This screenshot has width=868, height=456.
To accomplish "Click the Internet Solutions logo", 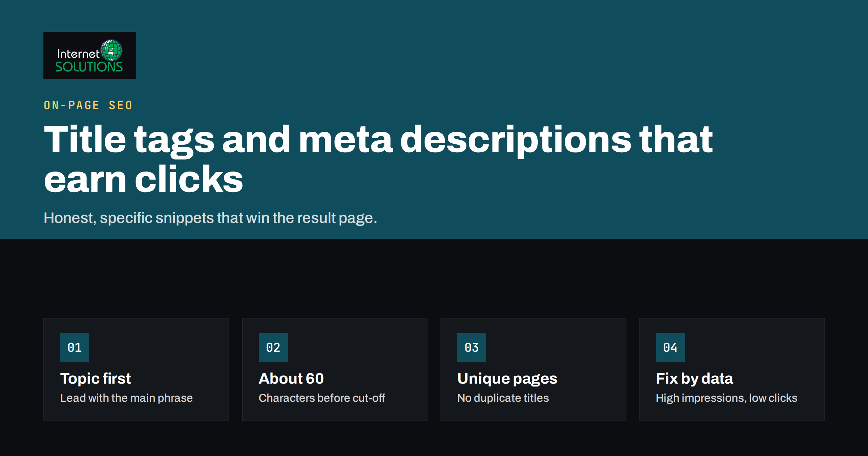I will (x=90, y=55).
